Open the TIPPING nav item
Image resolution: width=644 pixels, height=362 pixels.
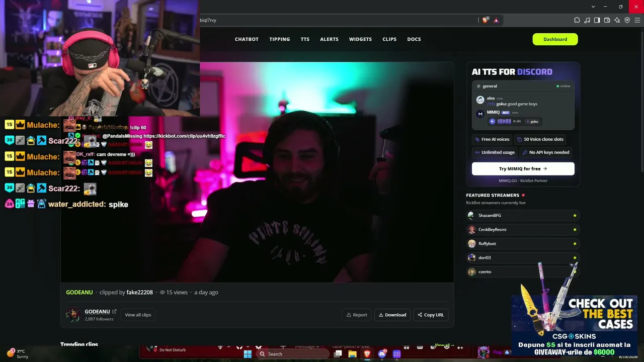tap(279, 39)
